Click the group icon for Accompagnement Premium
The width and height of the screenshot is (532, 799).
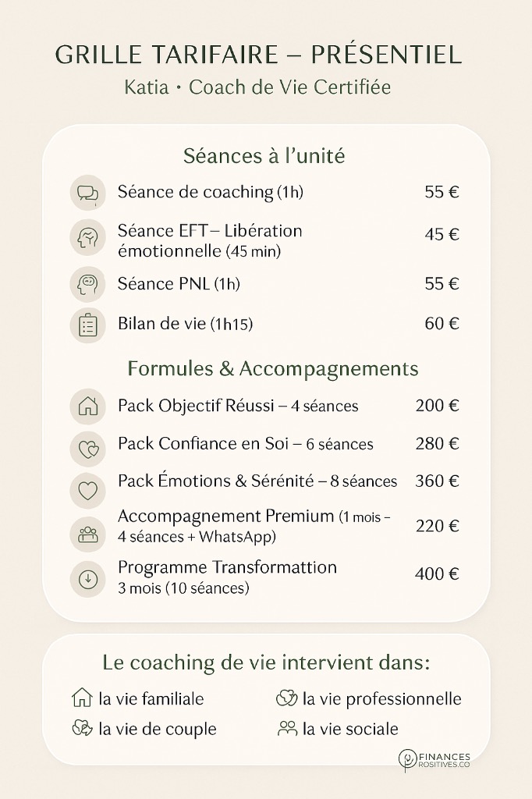point(87,534)
